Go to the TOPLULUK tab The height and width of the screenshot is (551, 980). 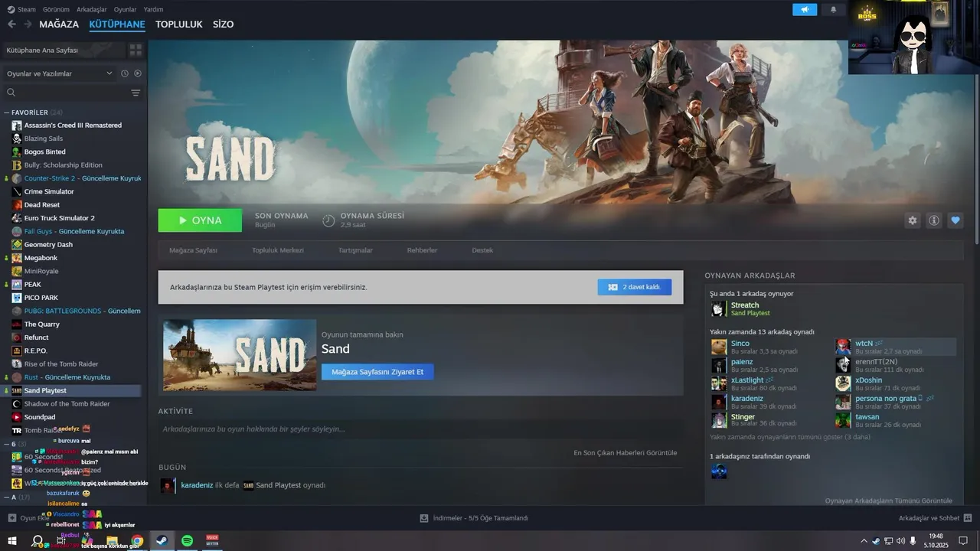tap(178, 24)
